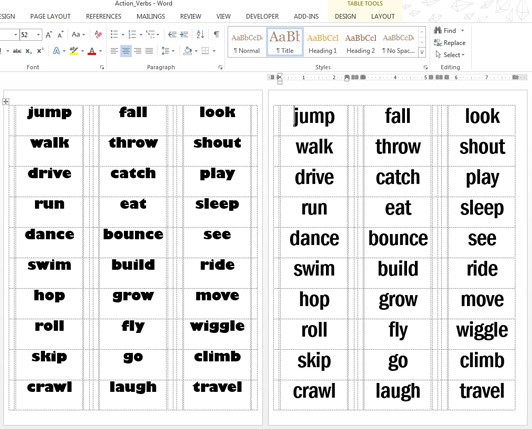Open the Replace dialog
The width and height of the screenshot is (532, 429).
coord(450,43)
